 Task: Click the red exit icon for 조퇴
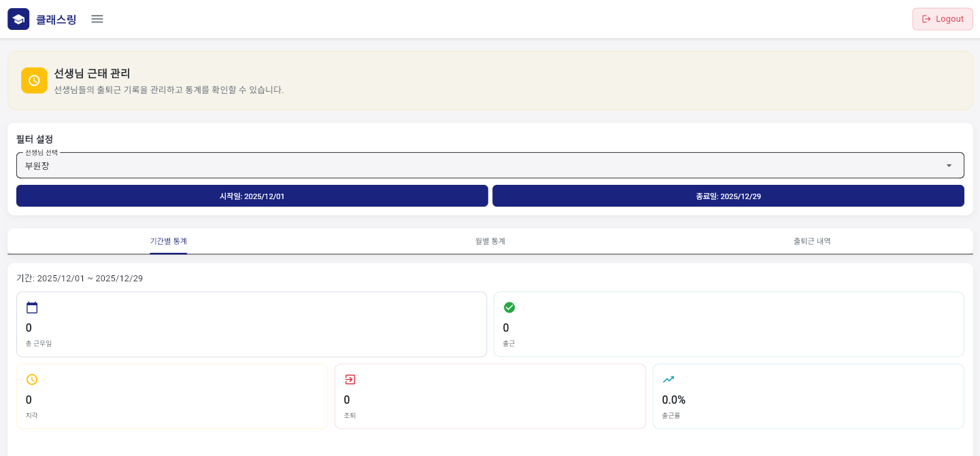(x=350, y=379)
